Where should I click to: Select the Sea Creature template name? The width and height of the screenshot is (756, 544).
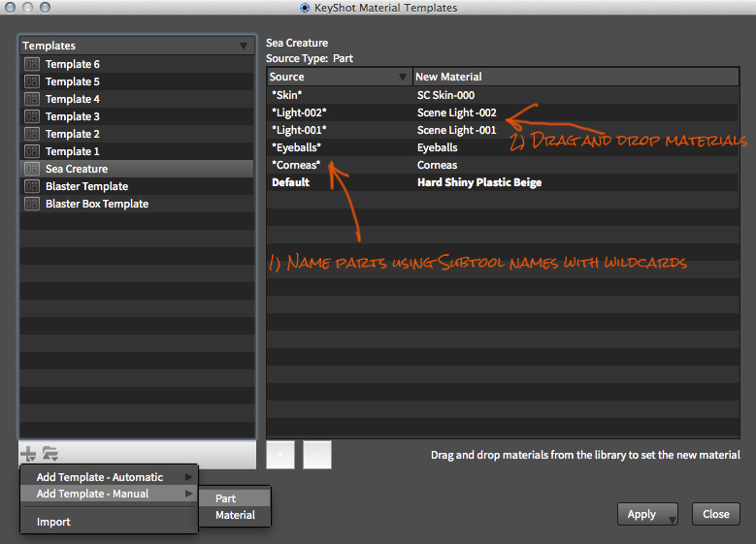77,169
